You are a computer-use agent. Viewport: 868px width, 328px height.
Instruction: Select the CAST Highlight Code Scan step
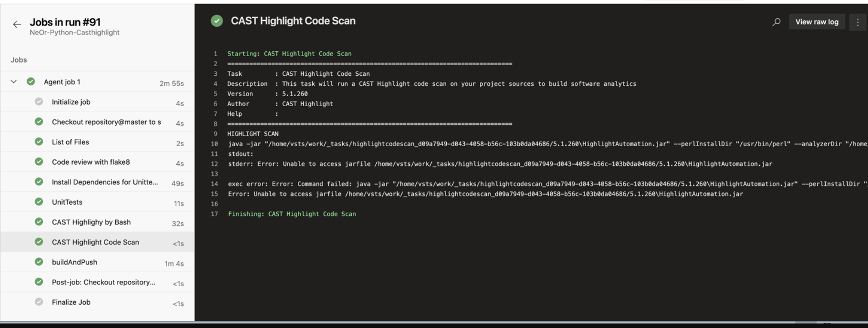pyautogui.click(x=98, y=242)
